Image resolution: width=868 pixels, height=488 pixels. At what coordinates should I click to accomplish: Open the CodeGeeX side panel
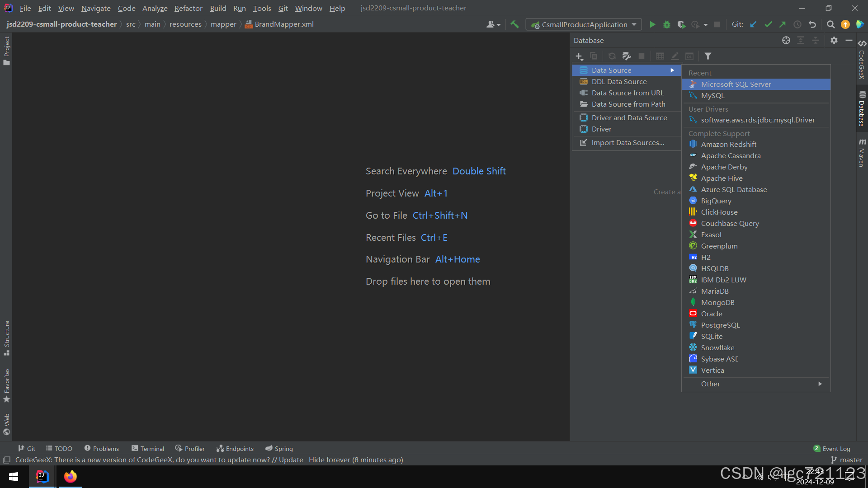coord(862,63)
